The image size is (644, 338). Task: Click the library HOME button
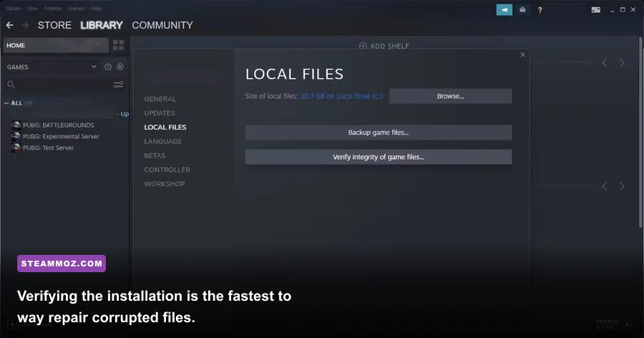pos(57,45)
